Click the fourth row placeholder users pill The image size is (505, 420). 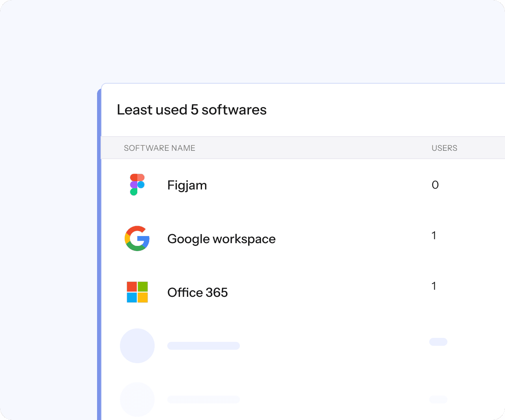point(438,342)
